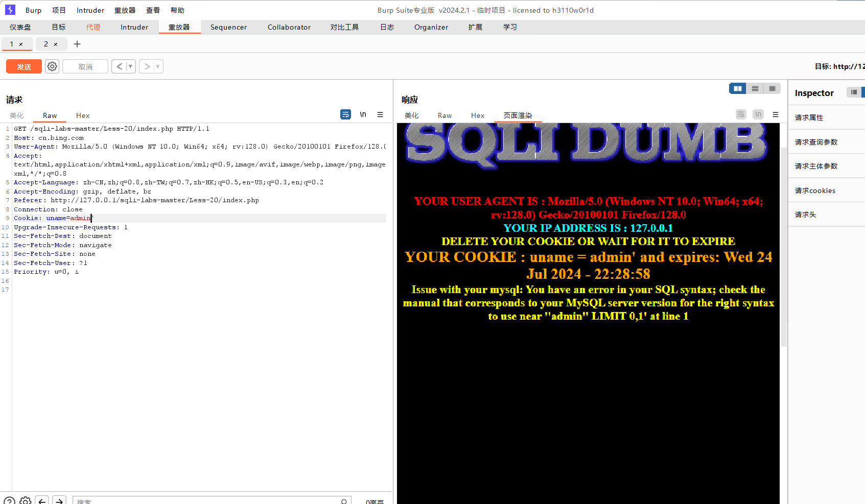Image resolution: width=865 pixels, height=504 pixels.
Task: Open search help icon at bottom
Action: [9, 501]
